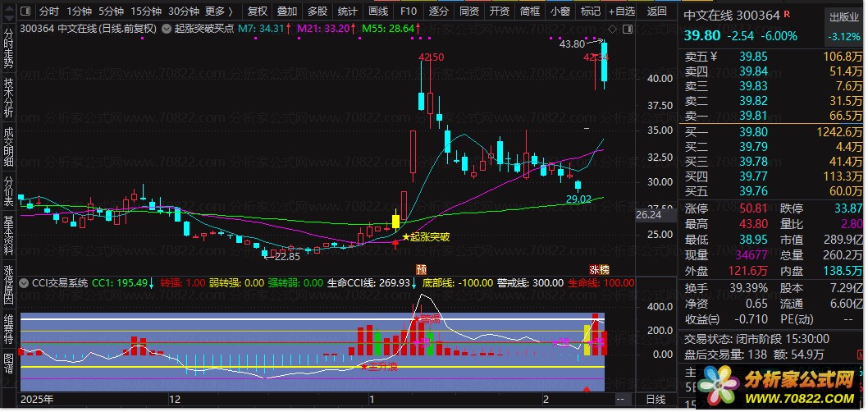Select the 15分钟 period

tap(146, 11)
